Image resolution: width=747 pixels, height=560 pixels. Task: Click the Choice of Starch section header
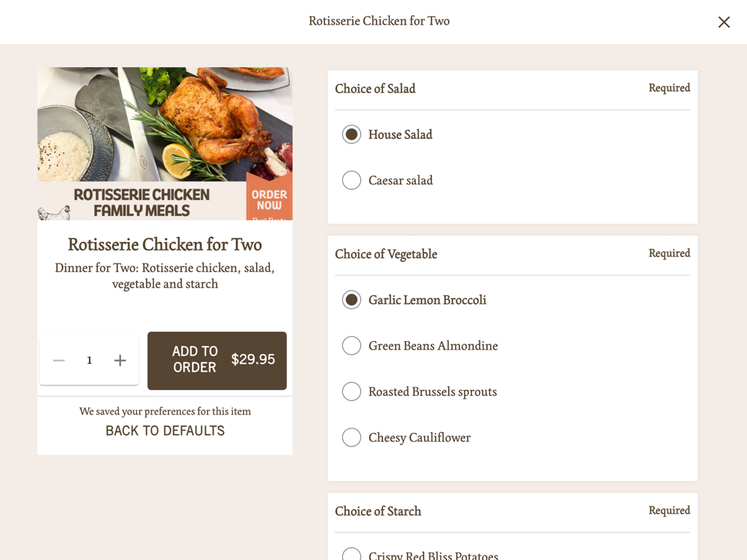click(x=378, y=511)
